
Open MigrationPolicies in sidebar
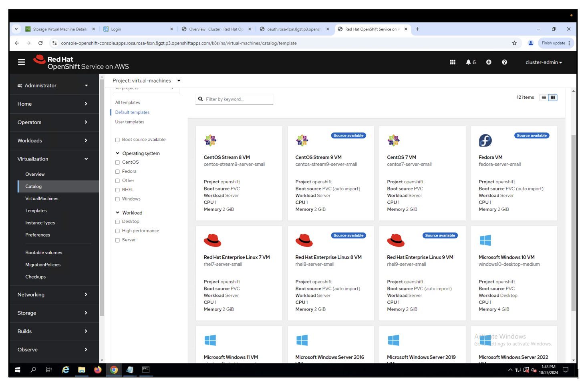[x=43, y=265]
